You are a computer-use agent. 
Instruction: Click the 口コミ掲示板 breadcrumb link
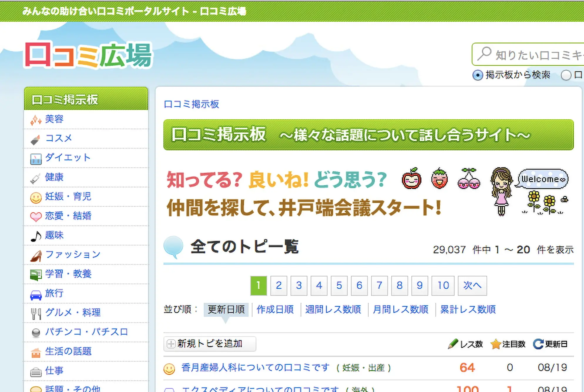191,104
